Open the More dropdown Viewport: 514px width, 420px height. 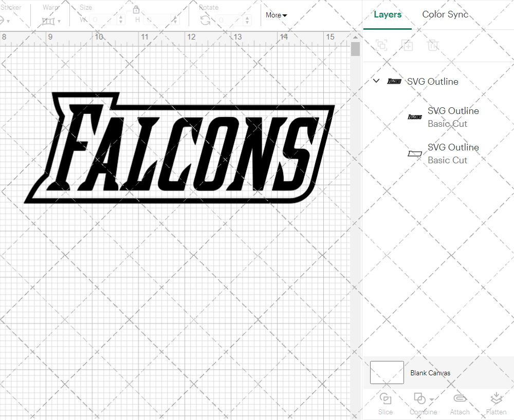pyautogui.click(x=276, y=15)
